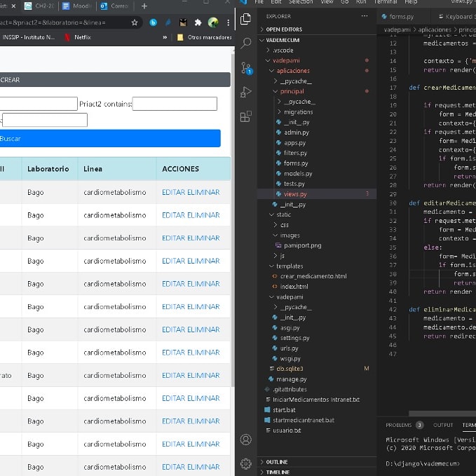Open the Run and Debug view
Screen dimensions: 476x476
[x=245, y=92]
